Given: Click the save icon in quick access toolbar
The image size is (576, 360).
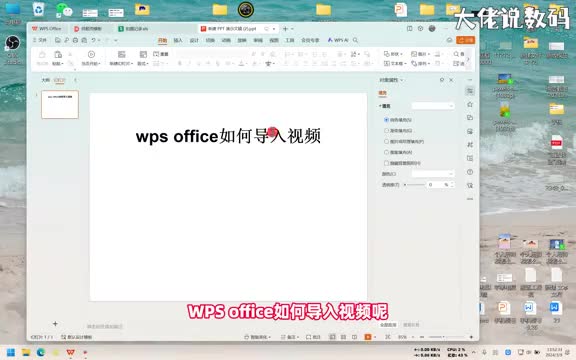Looking at the screenshot, I should coord(58,40).
